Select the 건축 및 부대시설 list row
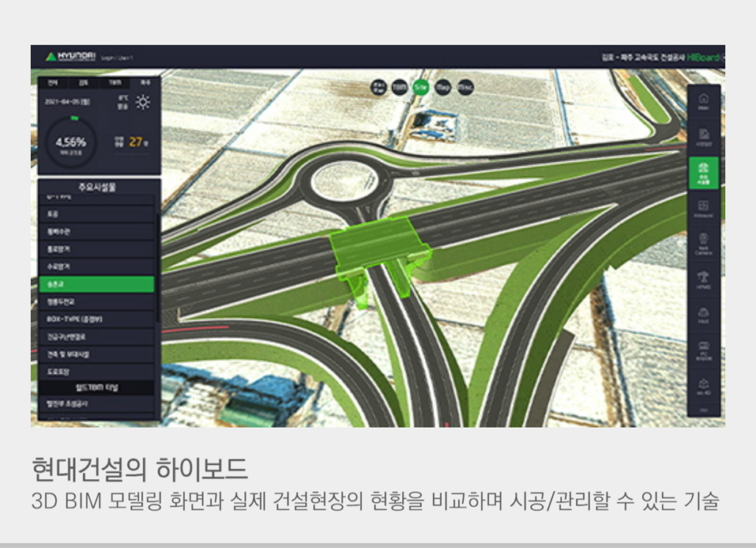Viewport: 756px width, 548px height. pos(96,355)
